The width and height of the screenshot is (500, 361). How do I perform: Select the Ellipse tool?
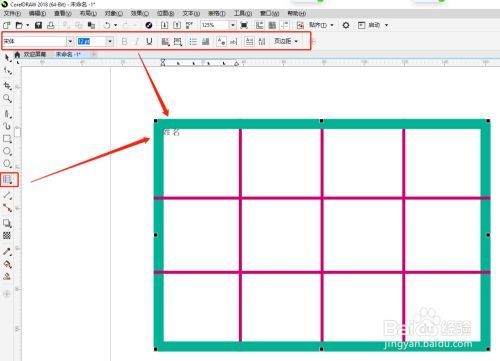tap(7, 151)
